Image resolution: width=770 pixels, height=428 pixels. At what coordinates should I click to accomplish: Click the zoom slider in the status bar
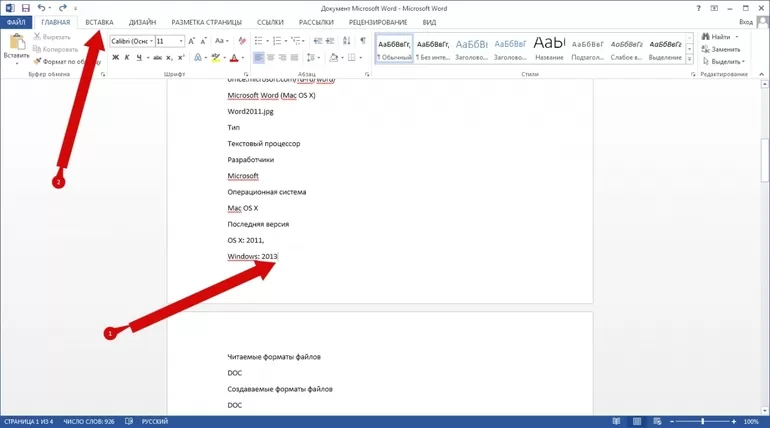(x=703, y=422)
